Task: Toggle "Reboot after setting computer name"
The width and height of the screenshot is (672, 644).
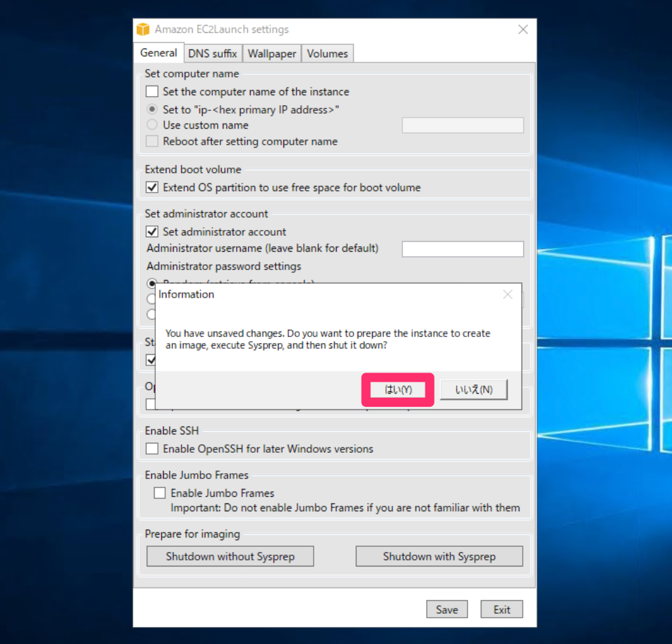Action: (x=151, y=141)
